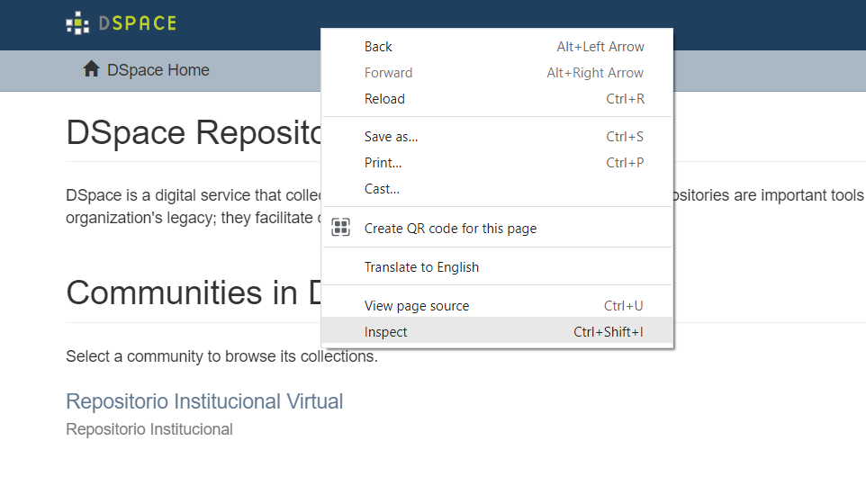Click the DSpace logo icon

pyautogui.click(x=77, y=22)
